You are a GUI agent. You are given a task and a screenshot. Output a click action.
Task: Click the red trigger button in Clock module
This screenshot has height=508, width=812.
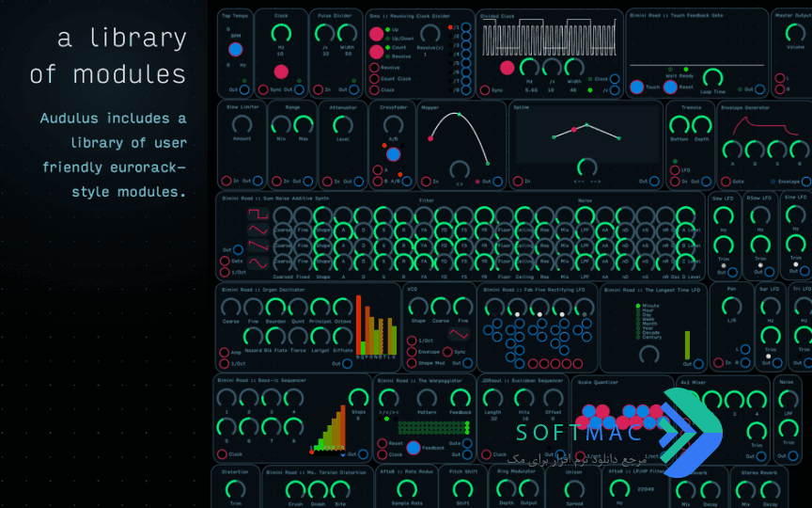coord(281,71)
